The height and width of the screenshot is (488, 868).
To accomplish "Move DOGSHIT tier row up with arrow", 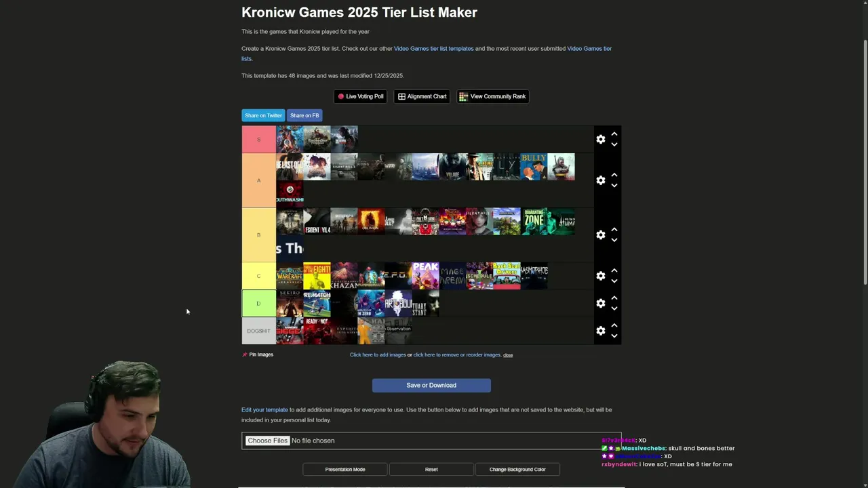I will pos(614,326).
